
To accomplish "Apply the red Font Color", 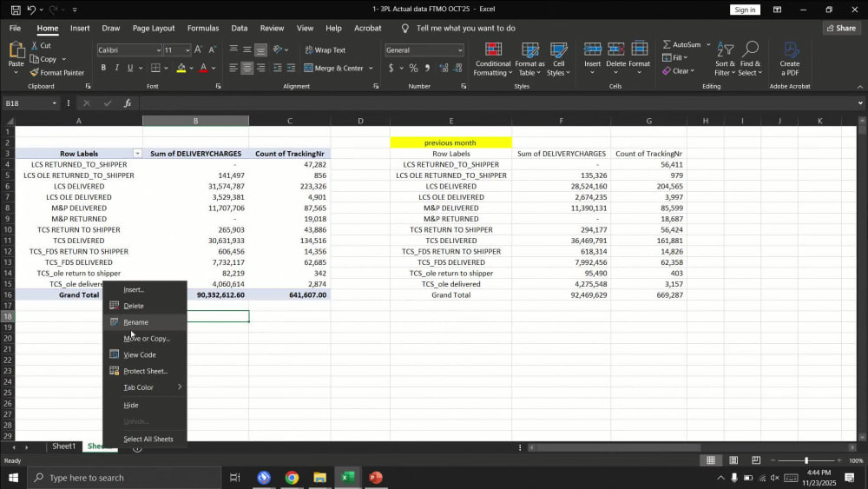I will tap(203, 68).
